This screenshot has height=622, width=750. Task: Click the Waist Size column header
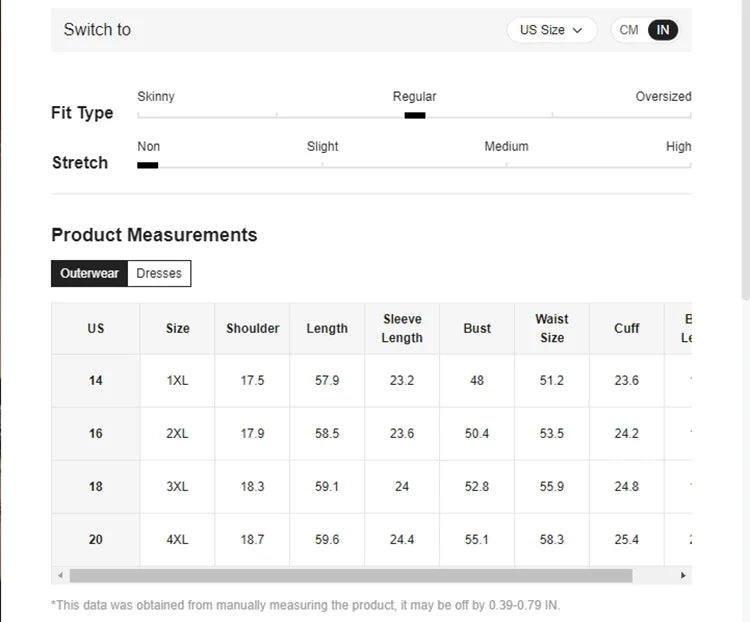click(551, 328)
